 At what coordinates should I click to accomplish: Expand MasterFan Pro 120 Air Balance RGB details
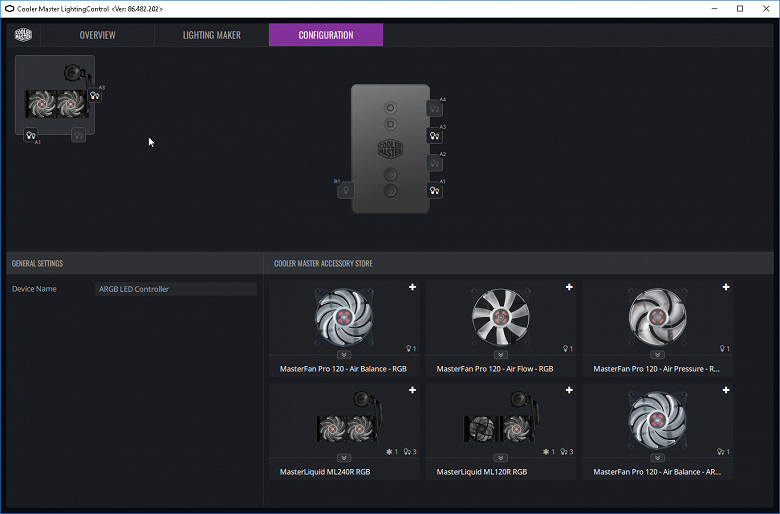[344, 355]
